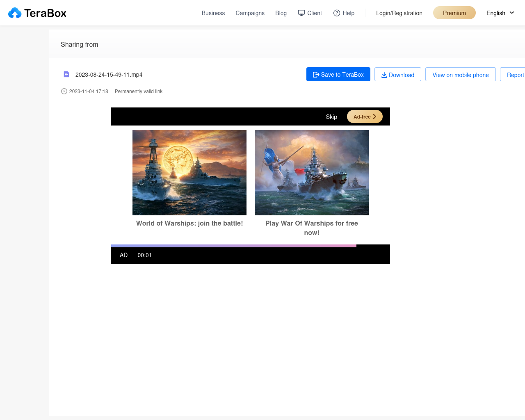Click the TeraBox cloud logo icon
This screenshot has height=420, width=525.
pos(15,13)
